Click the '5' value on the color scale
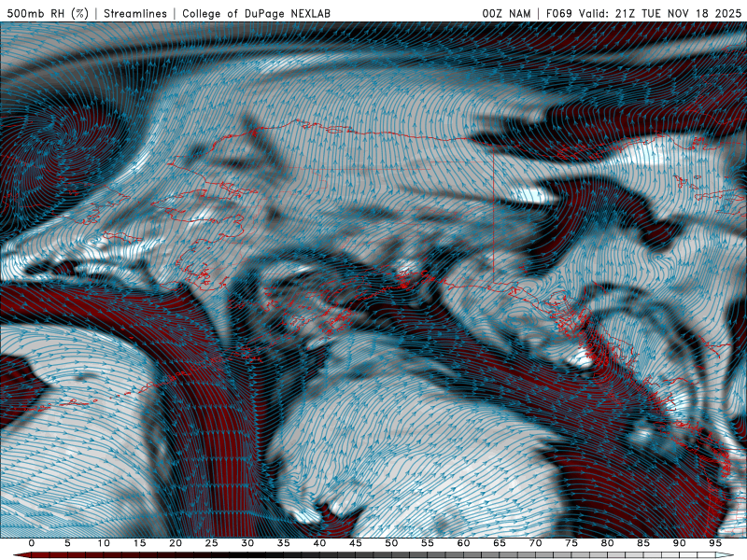This screenshot has width=747, height=560. [67, 543]
